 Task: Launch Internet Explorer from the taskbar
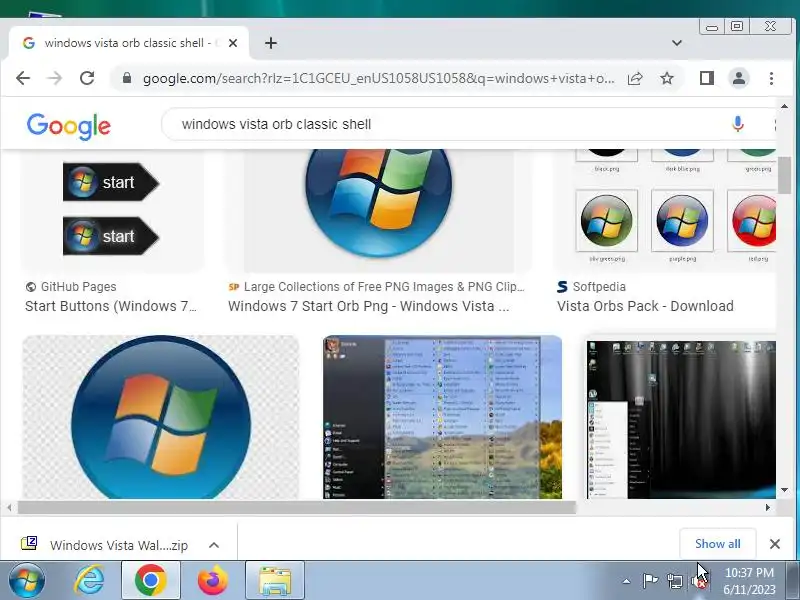pyautogui.click(x=90, y=580)
